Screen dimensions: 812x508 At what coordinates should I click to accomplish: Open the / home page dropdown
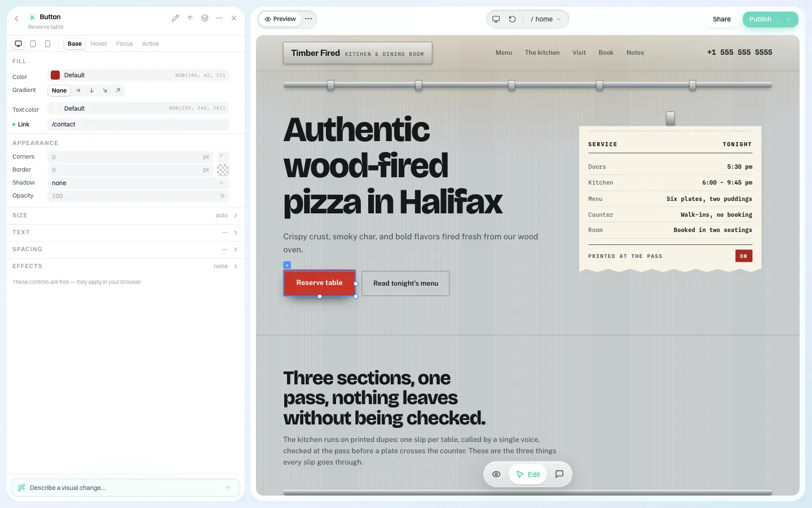(x=545, y=19)
